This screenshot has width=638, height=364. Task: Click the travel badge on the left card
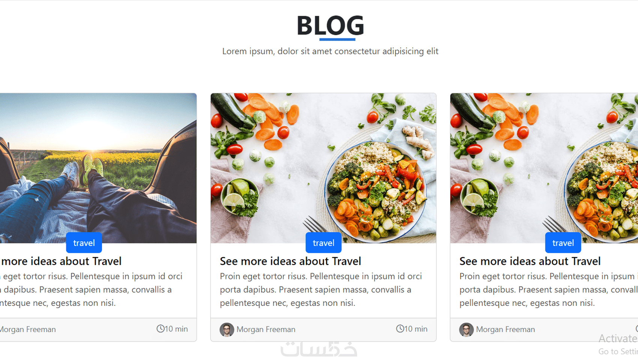click(84, 243)
